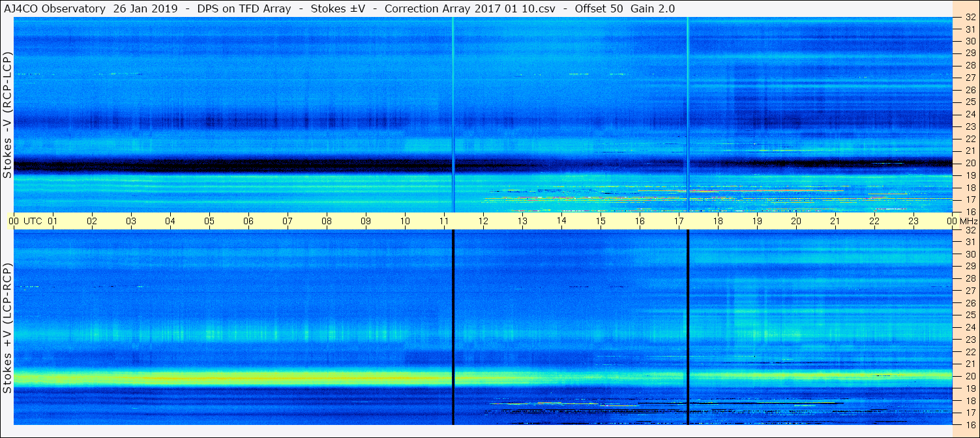Click the black gap bar after 17 UTC, lower panel
This screenshot has height=438, width=980.
pyautogui.click(x=688, y=328)
